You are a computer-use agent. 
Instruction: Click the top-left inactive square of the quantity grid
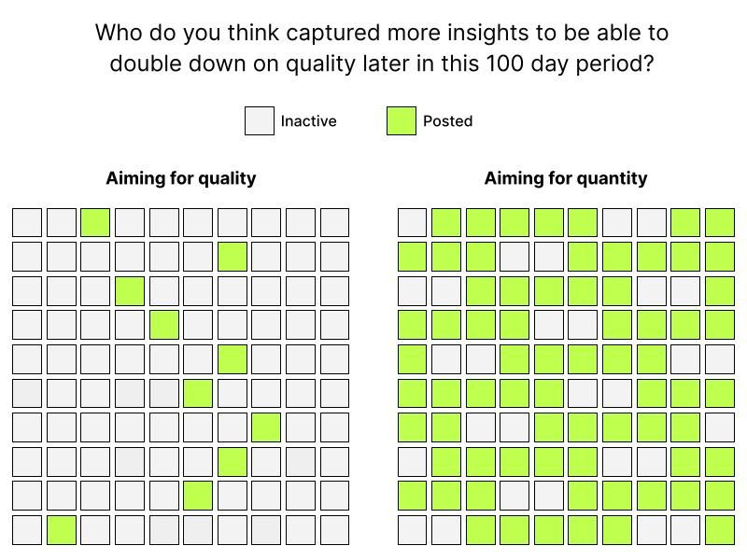[412, 222]
